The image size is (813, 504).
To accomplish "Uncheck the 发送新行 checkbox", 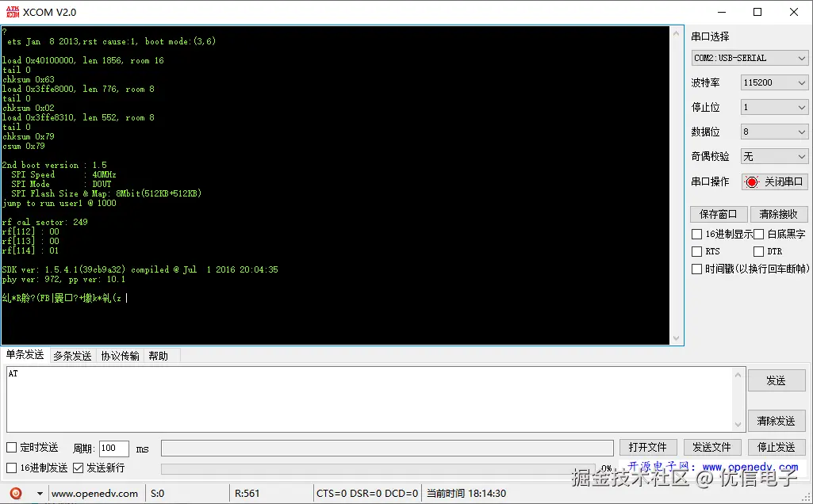I will (x=78, y=468).
